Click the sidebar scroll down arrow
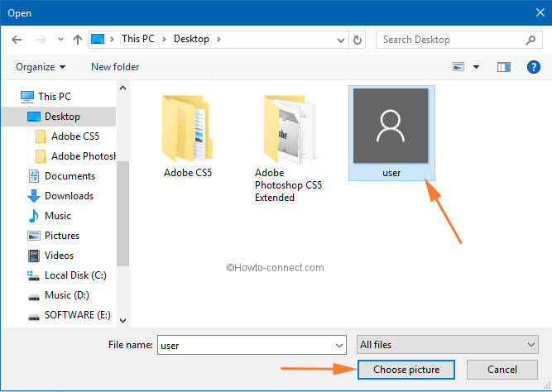 (x=122, y=320)
